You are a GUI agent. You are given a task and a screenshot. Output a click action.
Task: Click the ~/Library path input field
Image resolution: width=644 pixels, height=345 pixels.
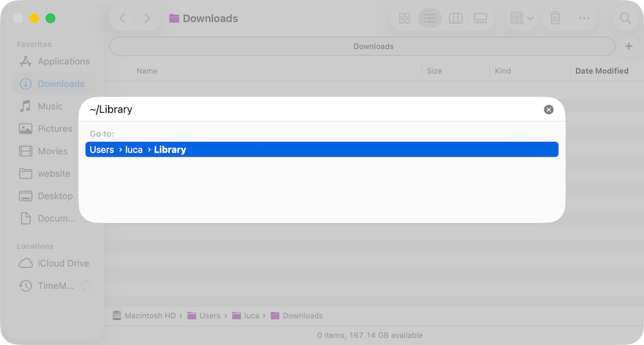(x=309, y=110)
